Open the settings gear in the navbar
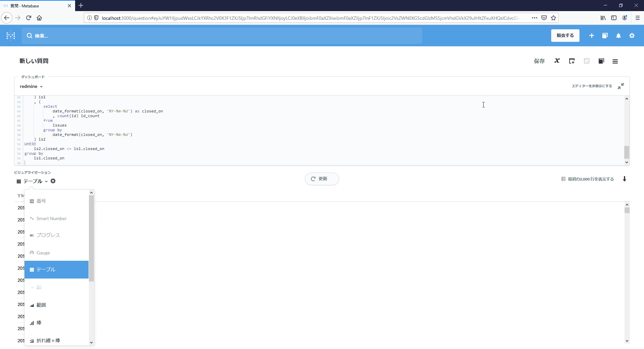Viewport: 644px width, 349px height. [632, 36]
